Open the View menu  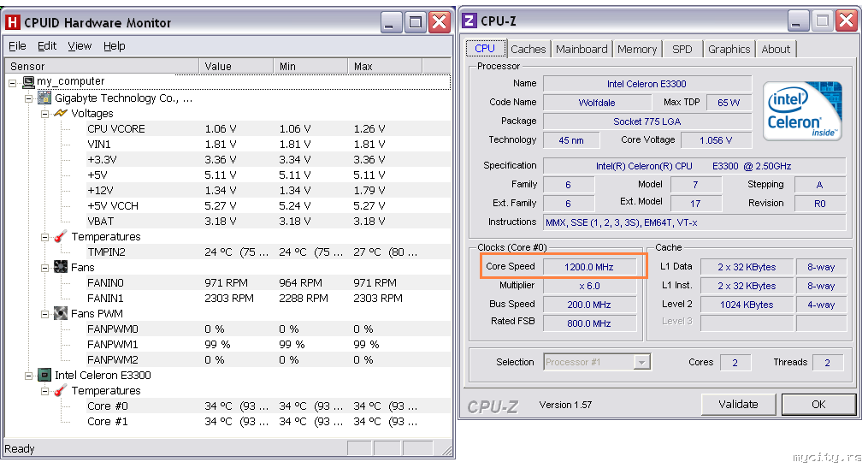click(80, 46)
